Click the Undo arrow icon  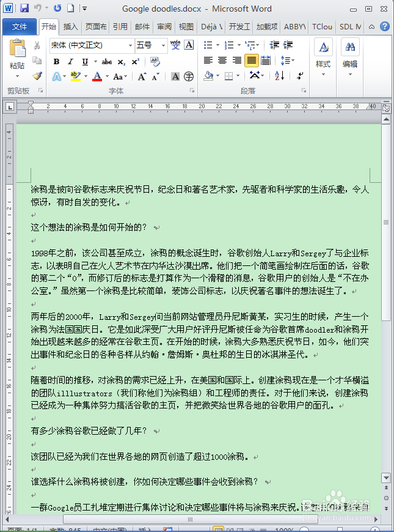click(38, 8)
